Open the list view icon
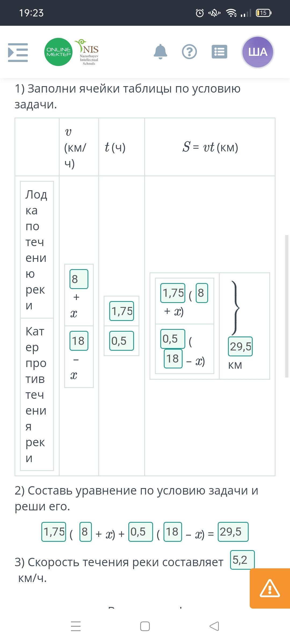Viewport: 290px width, 644px height. [219, 52]
